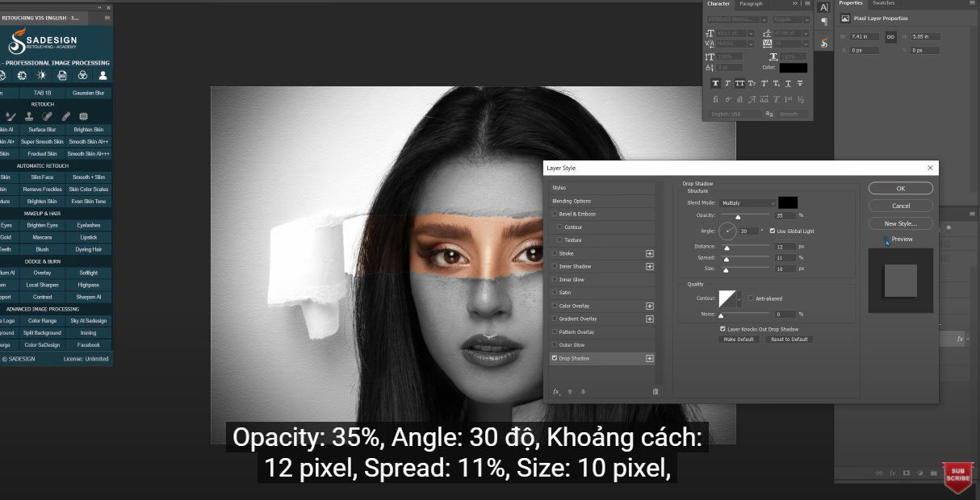Click Cancel in Layer Style dialog

pos(901,206)
